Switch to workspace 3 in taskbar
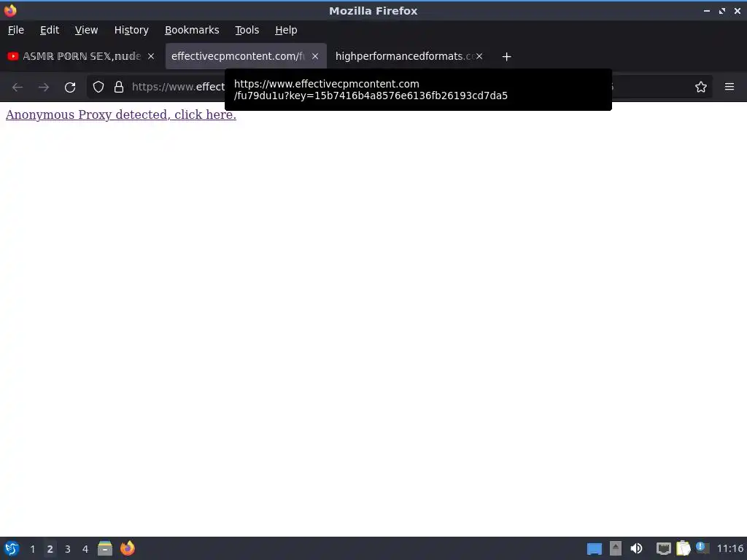Image resolution: width=747 pixels, height=560 pixels. click(x=68, y=549)
